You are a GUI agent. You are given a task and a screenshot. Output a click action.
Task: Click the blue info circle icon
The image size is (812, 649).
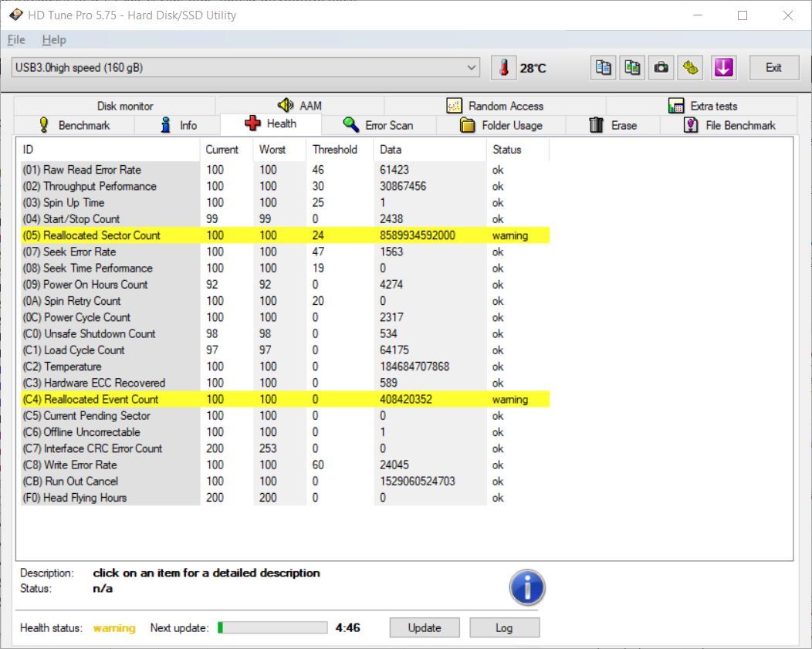(x=527, y=588)
